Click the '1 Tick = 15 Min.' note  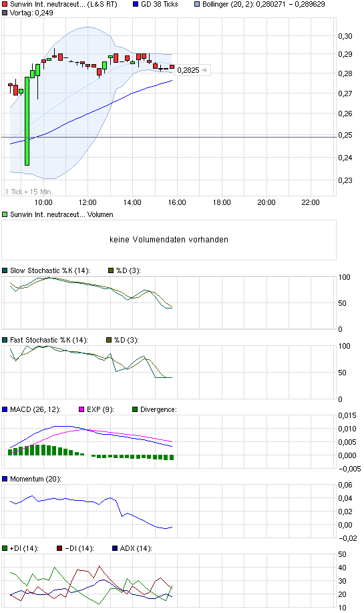(29, 192)
